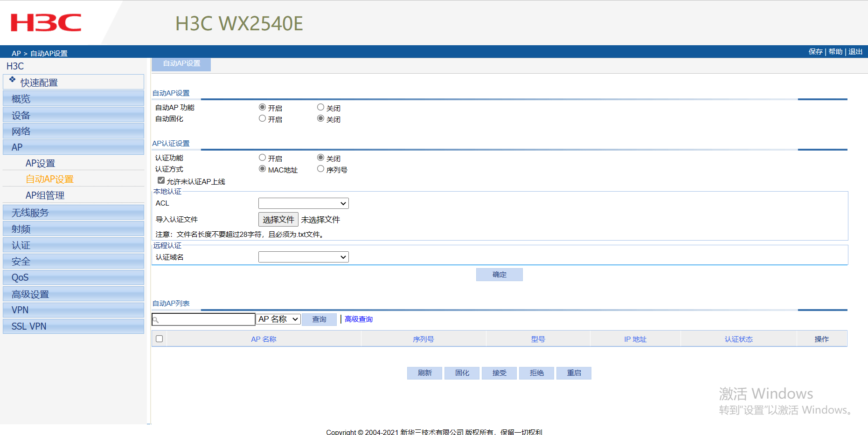The height and width of the screenshot is (435, 868).
Task: Click the 确定 button
Action: [x=500, y=275]
